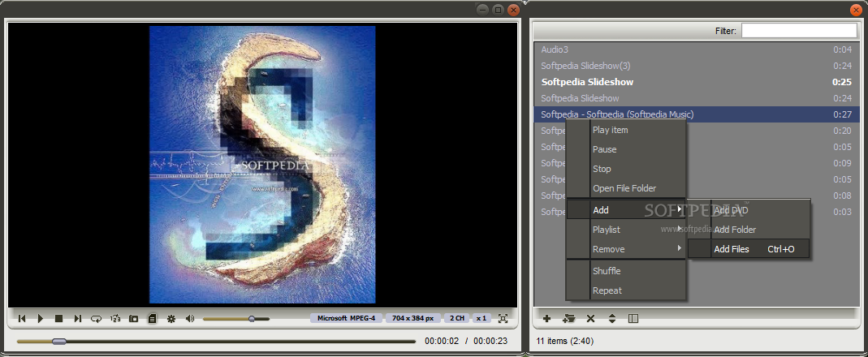Choose Add DVD from the submenu
Viewport: 868px width, 357px height.
[x=749, y=210]
